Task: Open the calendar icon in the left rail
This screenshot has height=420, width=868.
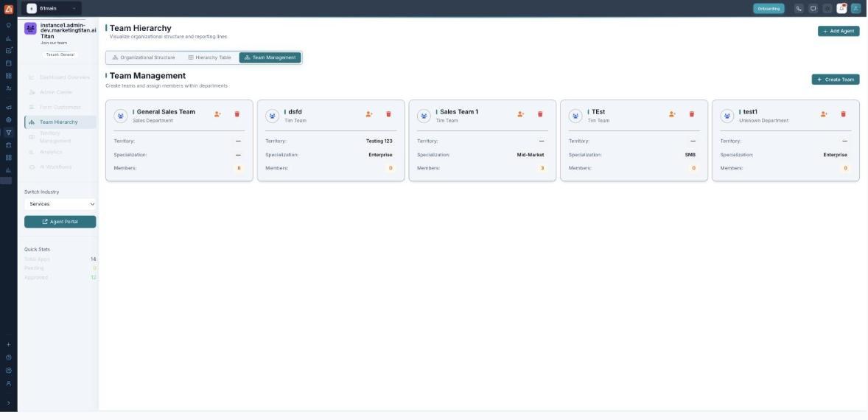Action: pyautogui.click(x=8, y=63)
